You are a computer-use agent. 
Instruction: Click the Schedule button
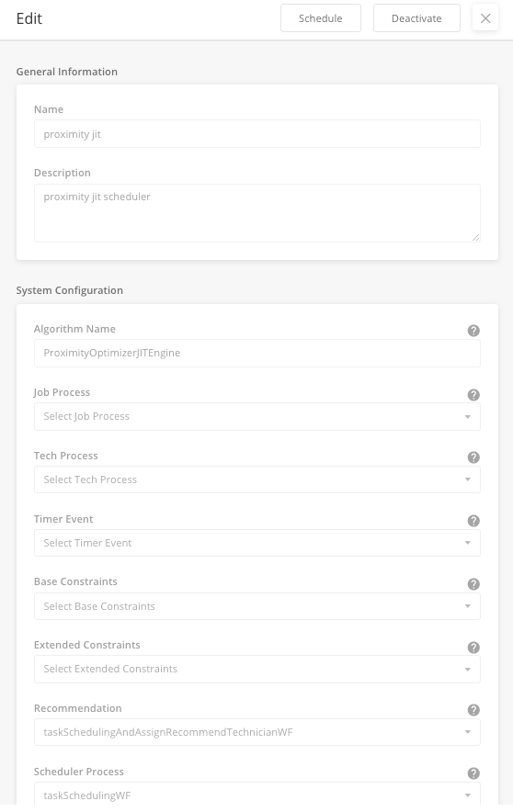click(321, 18)
